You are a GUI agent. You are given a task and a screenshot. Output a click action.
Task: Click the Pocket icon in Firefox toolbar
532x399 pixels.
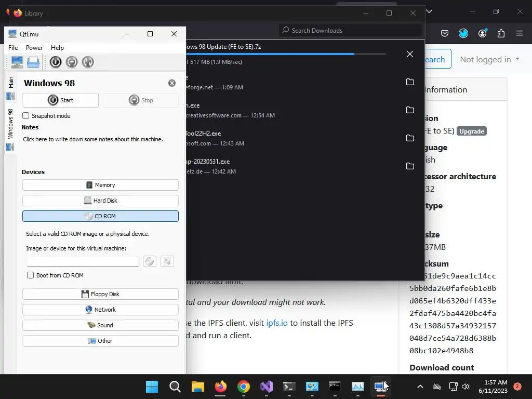(x=445, y=33)
